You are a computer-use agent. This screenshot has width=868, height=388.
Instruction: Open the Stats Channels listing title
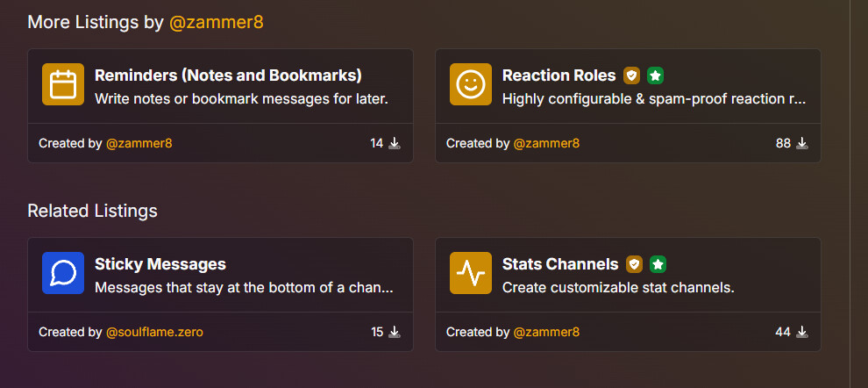coord(560,264)
